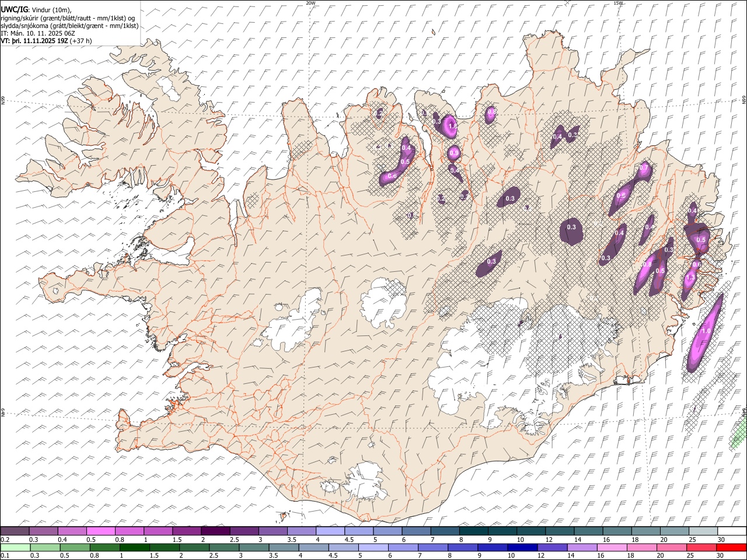Click the '15W' longitude label
747x560 pixels.
618,2
